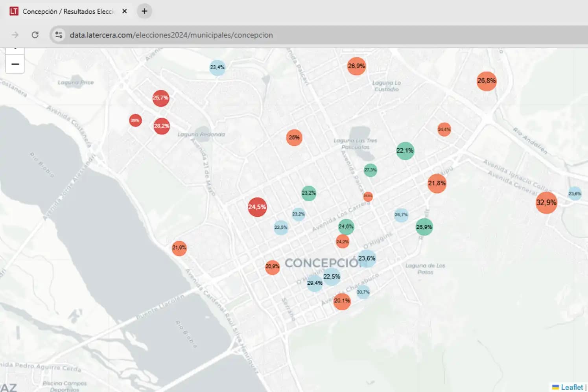This screenshot has height=392, width=588.
Task: Select the orange 24,4% marker
Action: click(x=444, y=129)
